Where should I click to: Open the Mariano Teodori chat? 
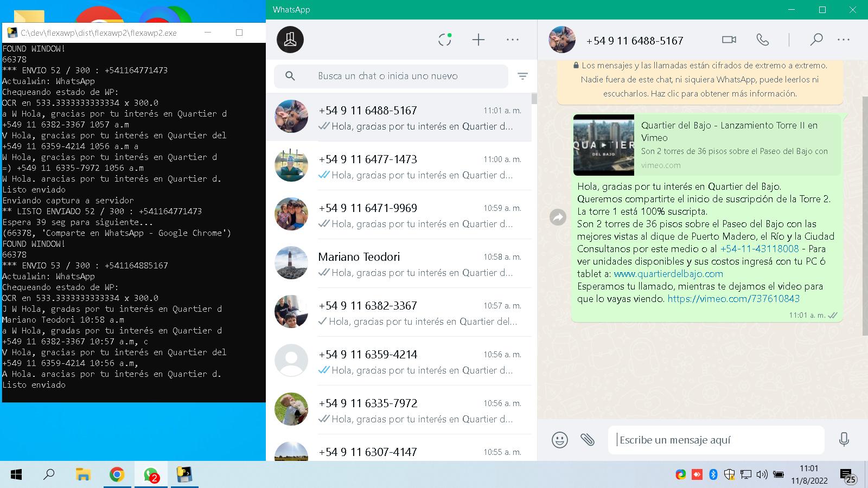[x=399, y=264]
